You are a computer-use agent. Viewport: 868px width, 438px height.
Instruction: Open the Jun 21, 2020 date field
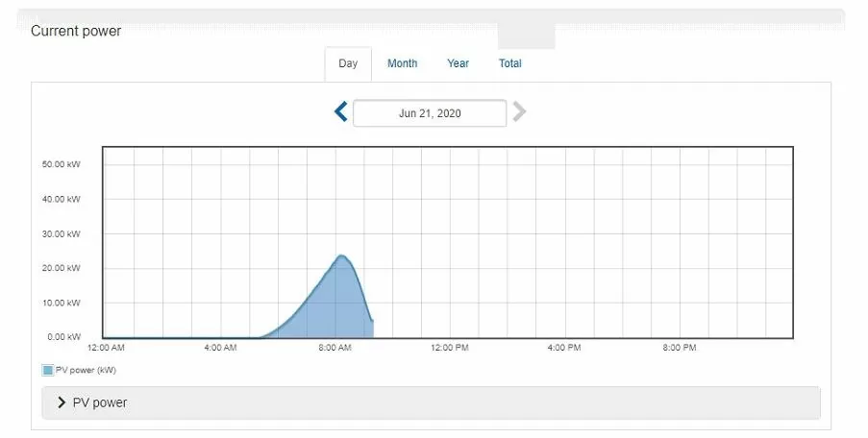click(x=430, y=113)
